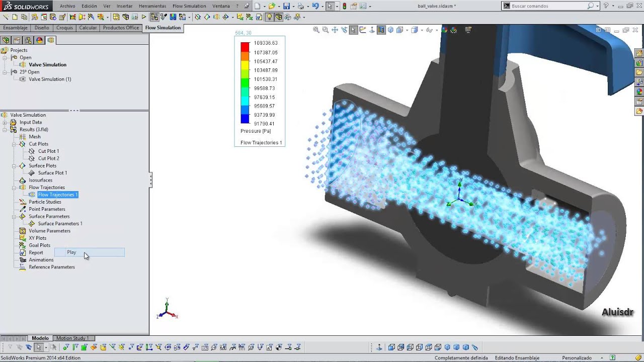Switch to the Croquis tab

click(x=65, y=28)
